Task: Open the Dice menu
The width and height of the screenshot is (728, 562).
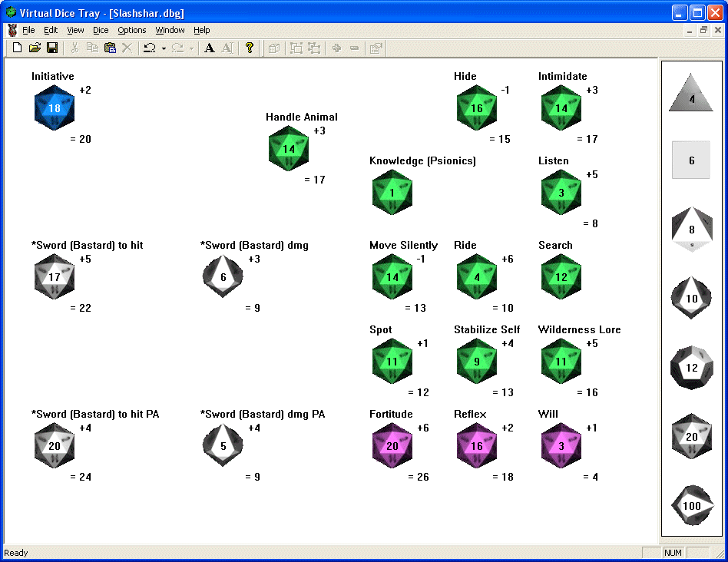Action: 101,30
